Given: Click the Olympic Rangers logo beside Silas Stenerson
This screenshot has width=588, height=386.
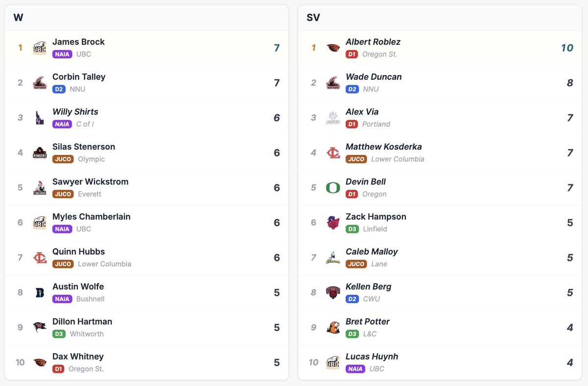Looking at the screenshot, I should pos(39,153).
